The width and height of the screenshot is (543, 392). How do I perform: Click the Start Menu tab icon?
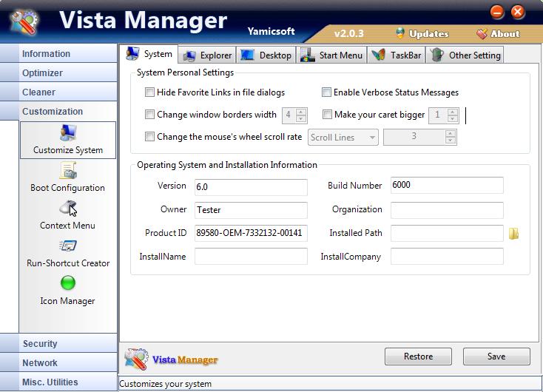[x=308, y=55]
